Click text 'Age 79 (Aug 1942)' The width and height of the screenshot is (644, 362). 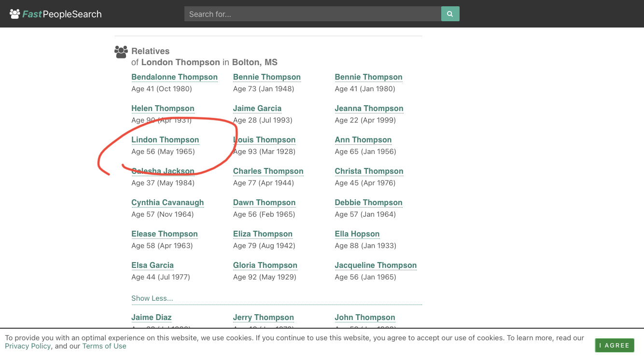click(x=264, y=246)
